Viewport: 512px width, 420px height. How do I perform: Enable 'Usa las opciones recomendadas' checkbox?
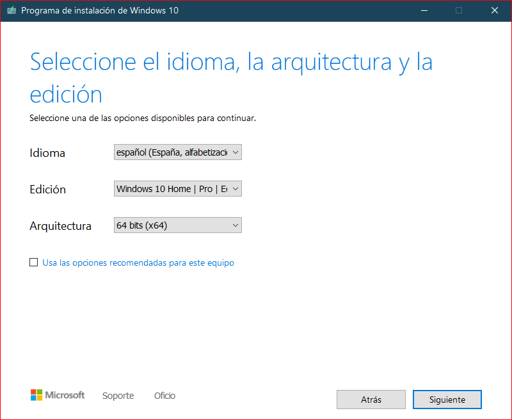pos(34,262)
